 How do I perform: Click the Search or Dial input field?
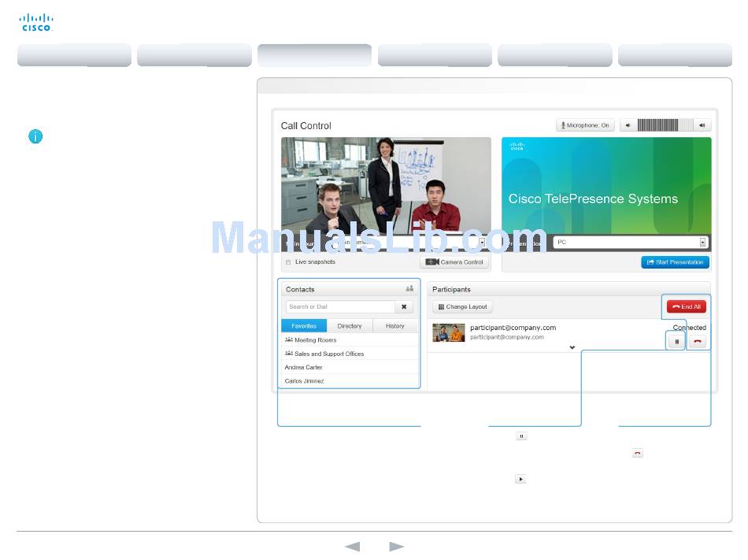pos(340,307)
